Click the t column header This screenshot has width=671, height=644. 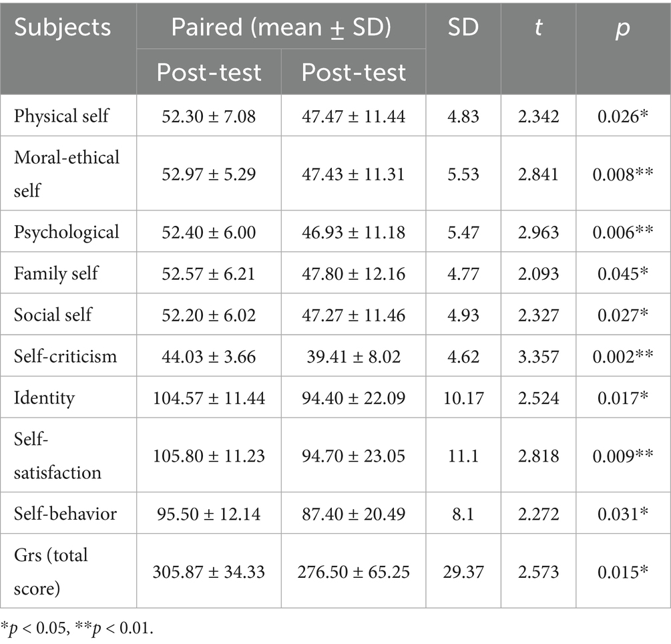click(x=539, y=27)
